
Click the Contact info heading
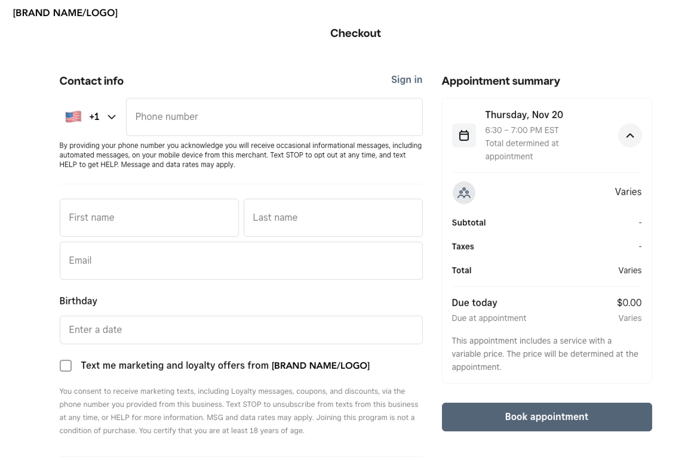pyautogui.click(x=91, y=81)
